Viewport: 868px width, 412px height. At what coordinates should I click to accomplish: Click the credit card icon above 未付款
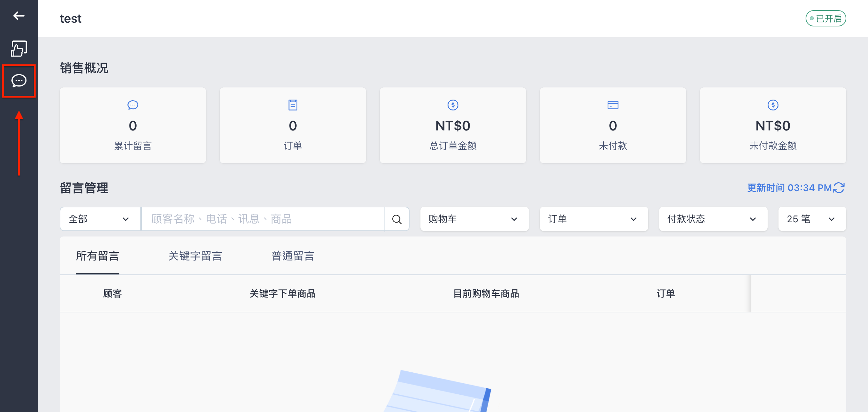[x=613, y=105]
